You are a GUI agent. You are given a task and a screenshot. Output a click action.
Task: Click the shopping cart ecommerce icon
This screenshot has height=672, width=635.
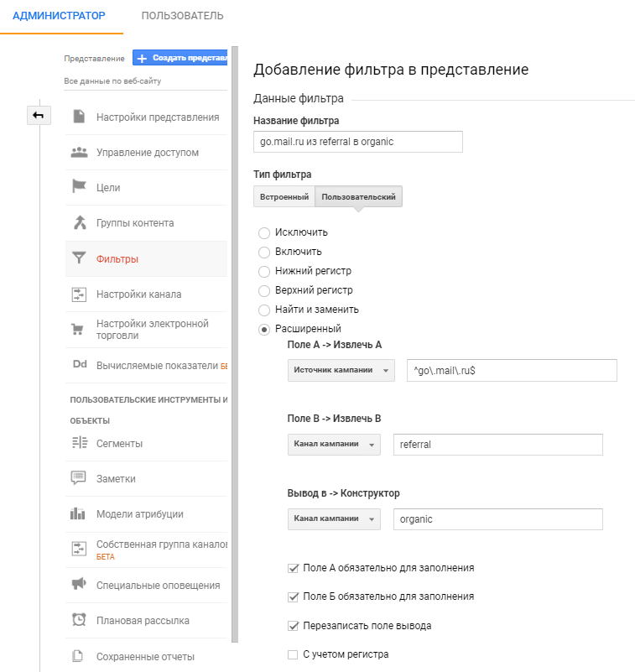77,330
